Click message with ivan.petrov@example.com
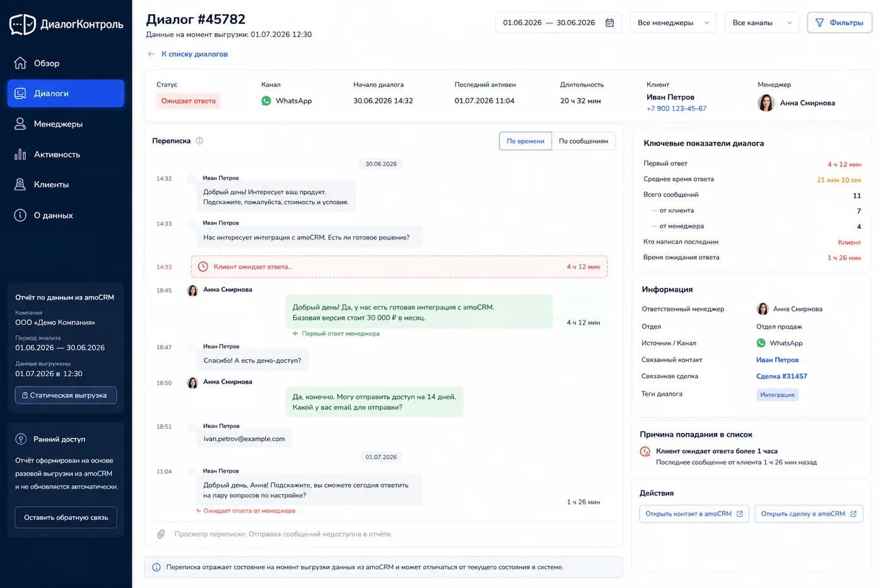 [x=244, y=439]
